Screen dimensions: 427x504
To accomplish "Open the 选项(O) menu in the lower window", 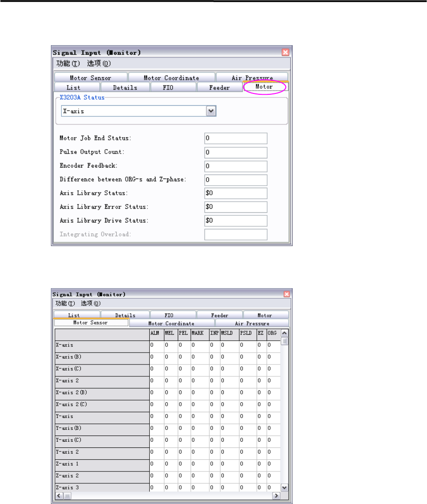I will tap(91, 304).
